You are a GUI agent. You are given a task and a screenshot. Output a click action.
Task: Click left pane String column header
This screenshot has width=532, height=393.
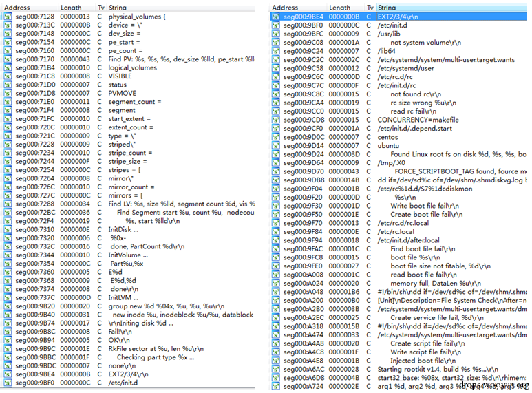click(x=181, y=7)
